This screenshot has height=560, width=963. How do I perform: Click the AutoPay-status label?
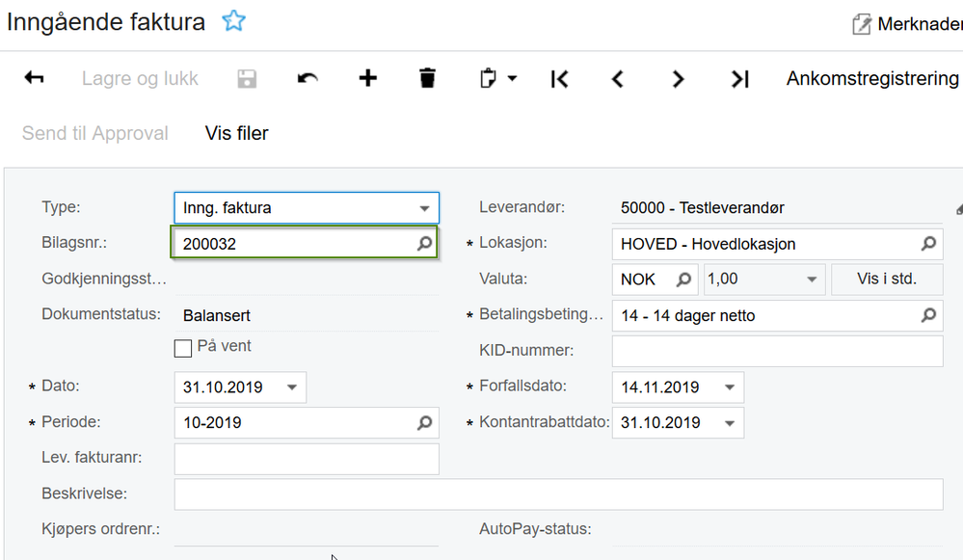click(x=535, y=529)
